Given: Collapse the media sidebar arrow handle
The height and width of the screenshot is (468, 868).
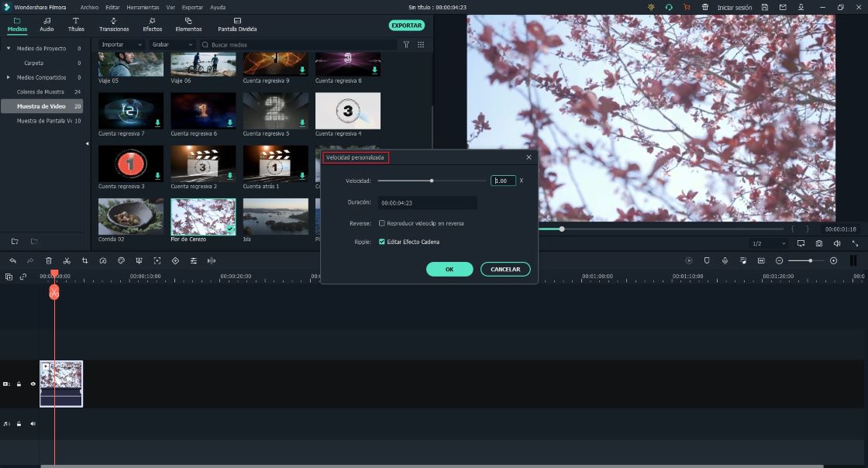Looking at the screenshot, I should click(87, 144).
